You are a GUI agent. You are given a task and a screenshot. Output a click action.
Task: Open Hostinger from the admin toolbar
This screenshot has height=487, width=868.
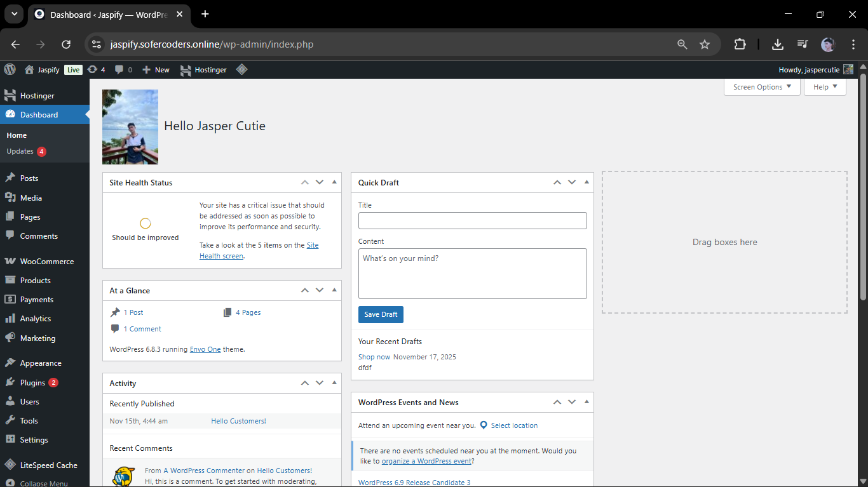[x=203, y=70]
